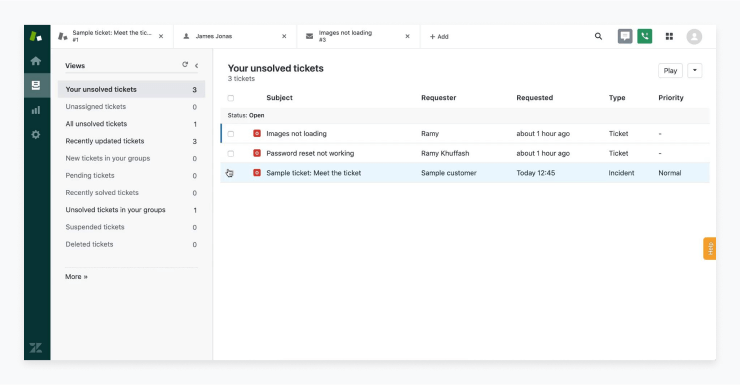Select New tickets in your groups view

(x=131, y=159)
